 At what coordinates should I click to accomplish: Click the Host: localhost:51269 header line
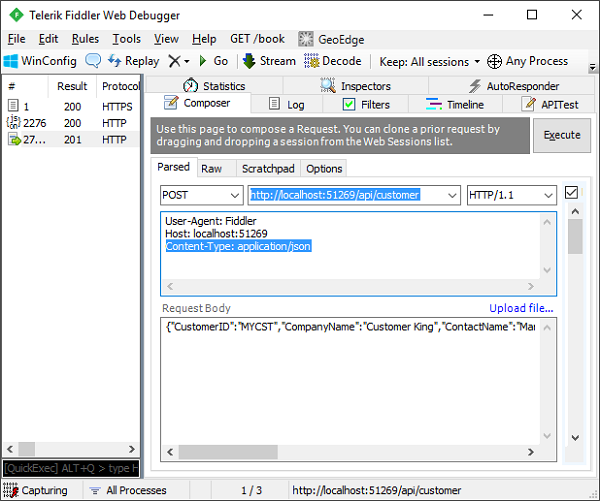click(216, 233)
